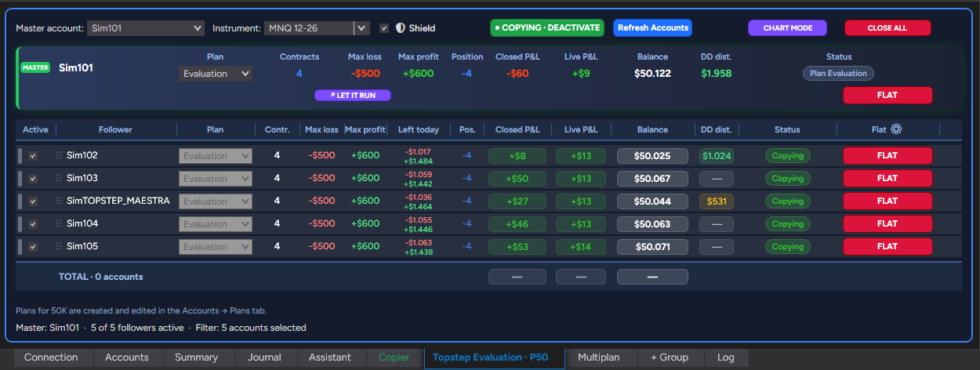The height and width of the screenshot is (370, 980).
Task: Click the LET IT RUN button
Action: (x=353, y=96)
